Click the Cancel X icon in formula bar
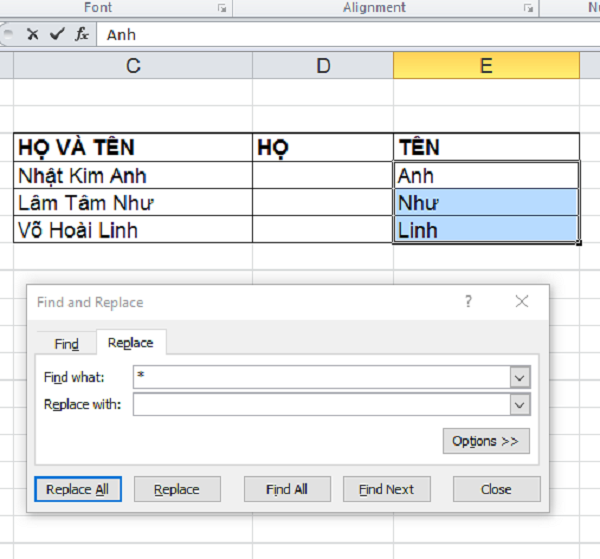Image resolution: width=600 pixels, height=559 pixels. click(x=33, y=34)
